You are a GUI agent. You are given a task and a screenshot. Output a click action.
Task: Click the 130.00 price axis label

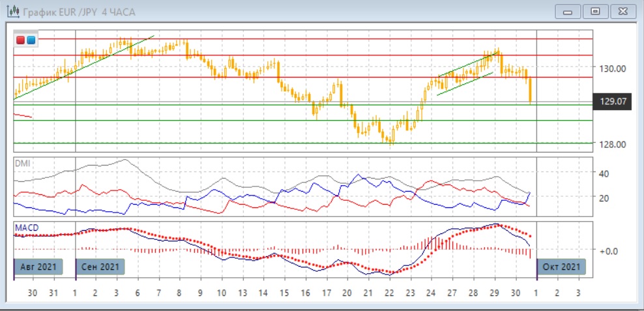point(612,68)
